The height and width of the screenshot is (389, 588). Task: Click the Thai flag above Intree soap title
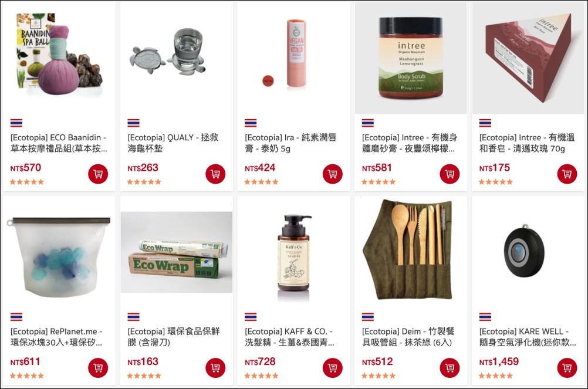pyautogui.click(x=485, y=123)
